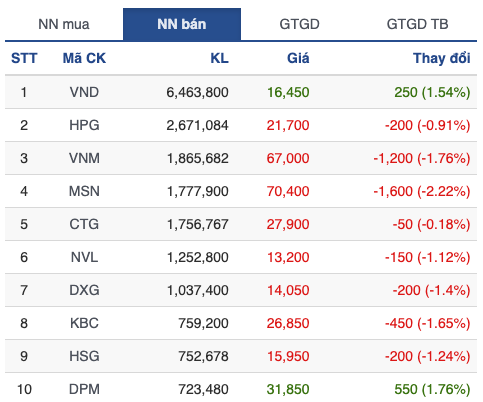Click change value 550 (1.76%)

(x=432, y=389)
